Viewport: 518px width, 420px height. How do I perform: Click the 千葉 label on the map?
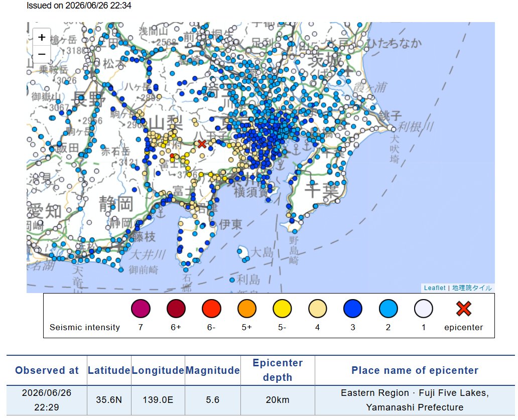322,190
